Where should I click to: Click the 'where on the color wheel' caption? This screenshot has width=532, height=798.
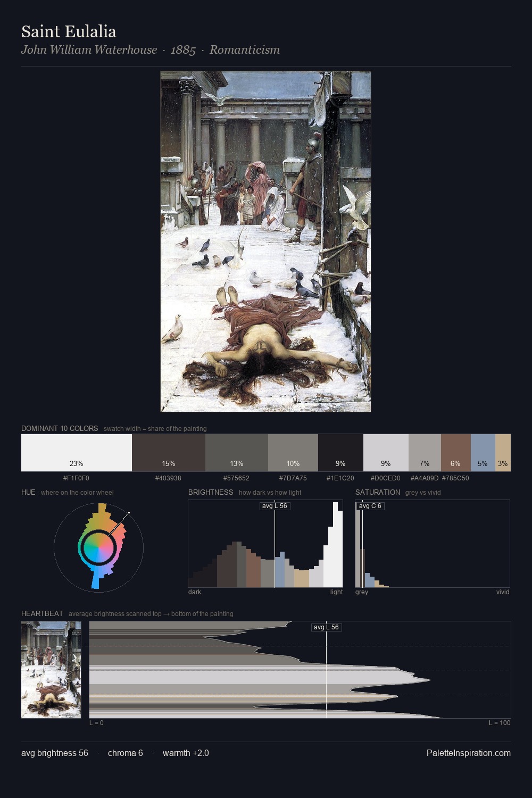[77, 493]
